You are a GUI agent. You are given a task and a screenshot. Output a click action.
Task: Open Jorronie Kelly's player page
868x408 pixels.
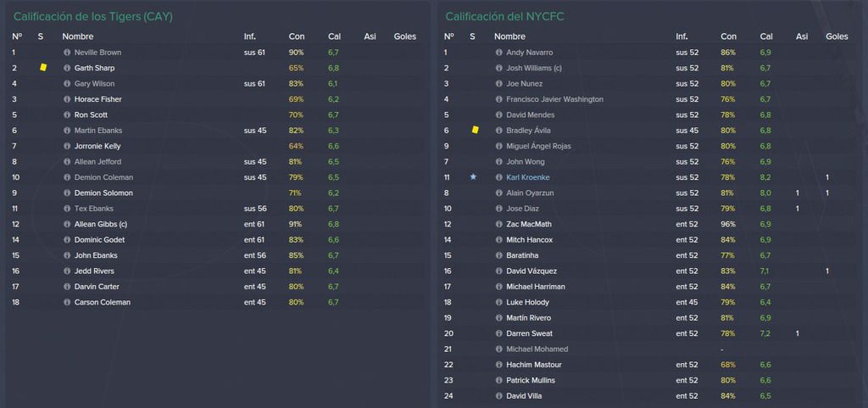click(x=97, y=146)
